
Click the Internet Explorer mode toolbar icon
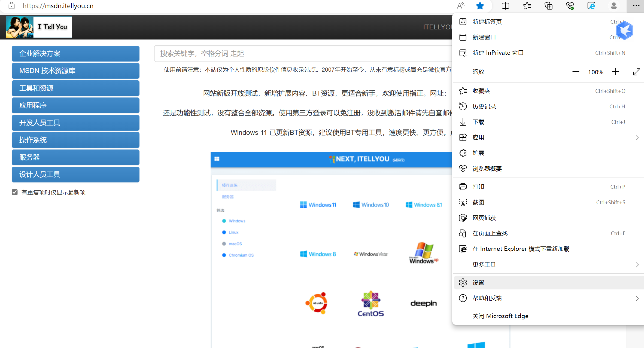pyautogui.click(x=591, y=6)
